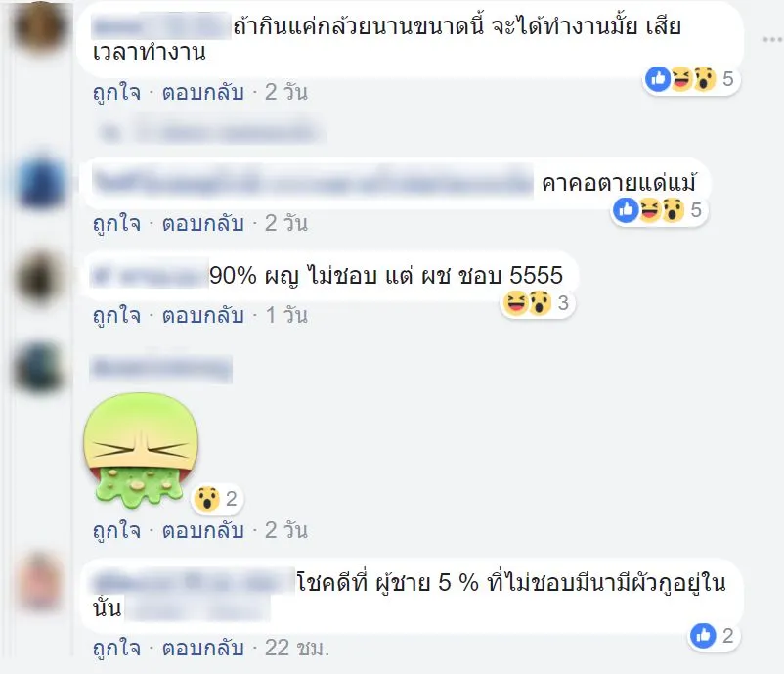Click ตอบกลับ under the first comment
The height and width of the screenshot is (674, 784).
203,92
